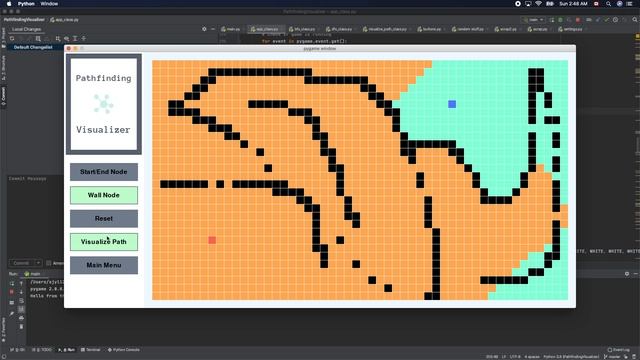Click the up arrow in Run panel
This screenshot has height=360, width=640.
21,283
